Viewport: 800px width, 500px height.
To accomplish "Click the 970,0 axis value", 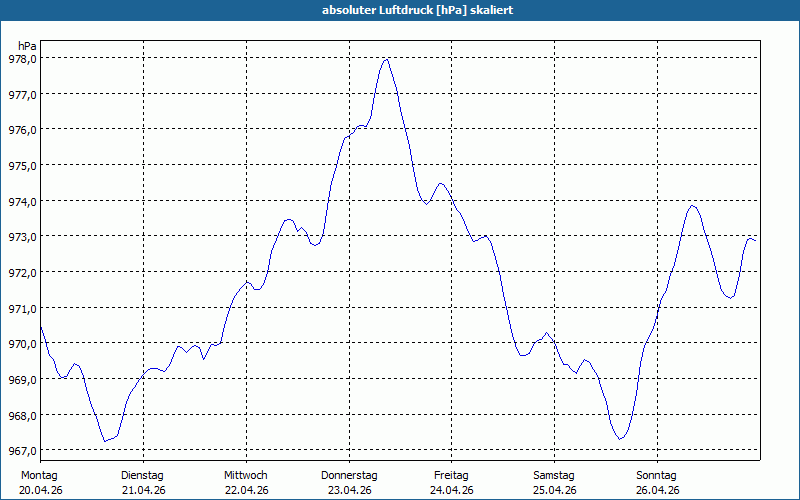I will click(x=22, y=344).
